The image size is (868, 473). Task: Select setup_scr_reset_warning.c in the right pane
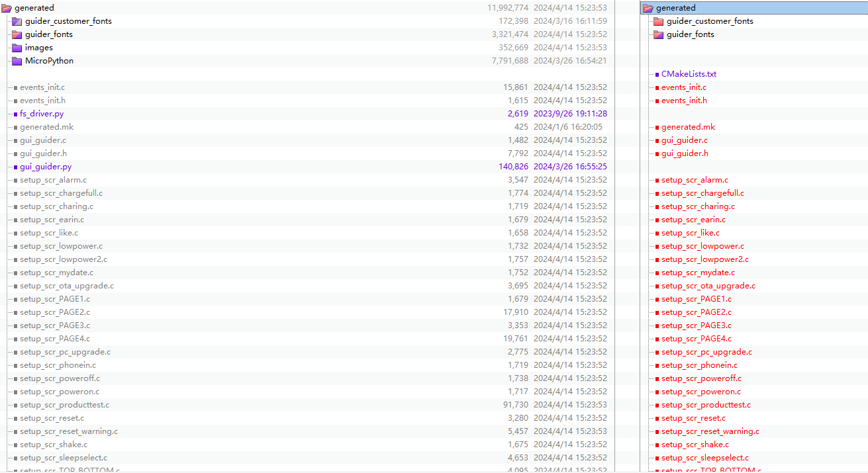tap(710, 431)
